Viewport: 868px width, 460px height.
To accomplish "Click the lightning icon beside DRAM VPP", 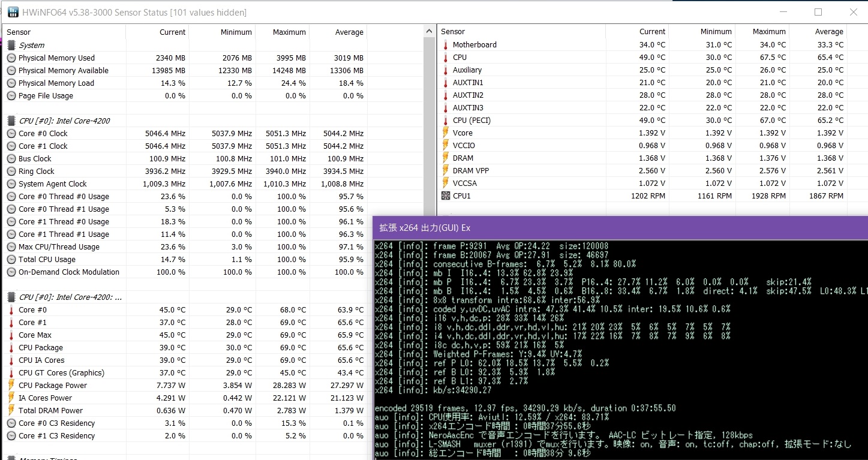I will [x=446, y=171].
